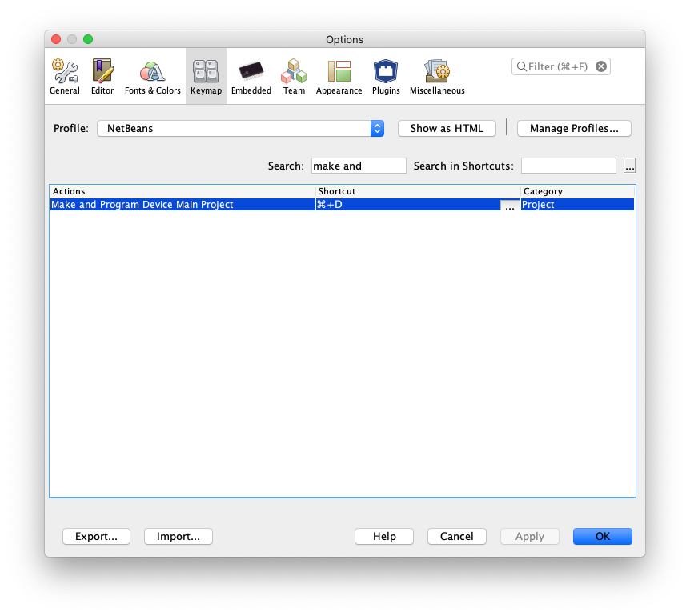The height and width of the screenshot is (616, 690).
Task: Open the Plugins options category
Action: pyautogui.click(x=386, y=76)
